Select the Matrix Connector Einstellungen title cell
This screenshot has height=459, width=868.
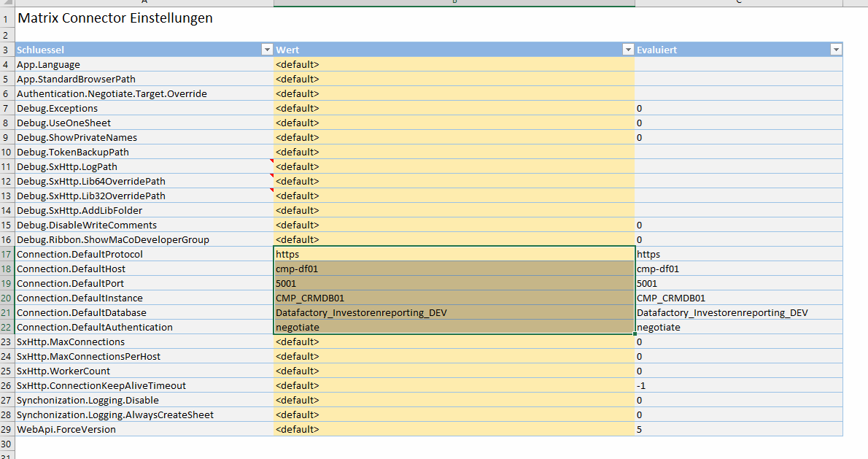(x=115, y=18)
